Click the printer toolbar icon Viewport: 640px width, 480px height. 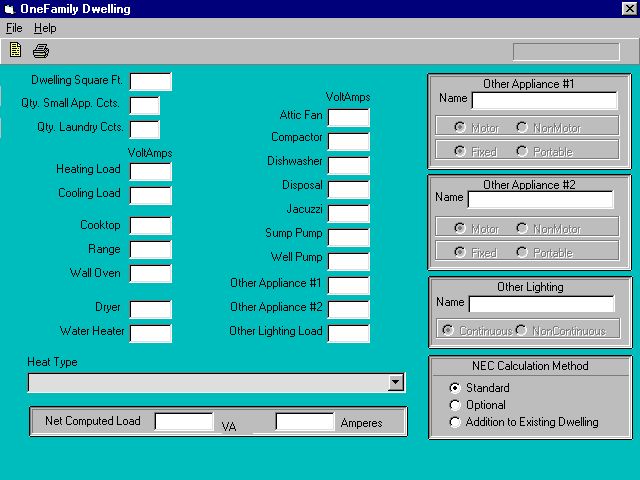click(x=40, y=51)
